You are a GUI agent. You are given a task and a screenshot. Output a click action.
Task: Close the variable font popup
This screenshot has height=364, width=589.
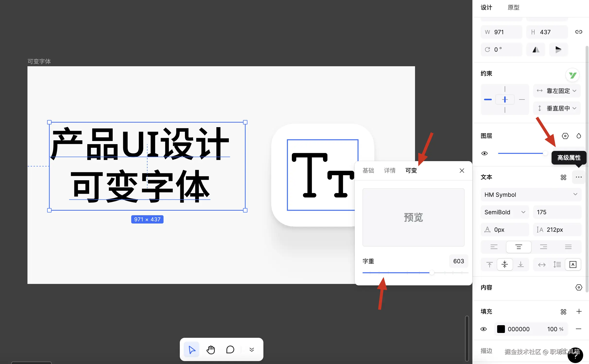(462, 171)
